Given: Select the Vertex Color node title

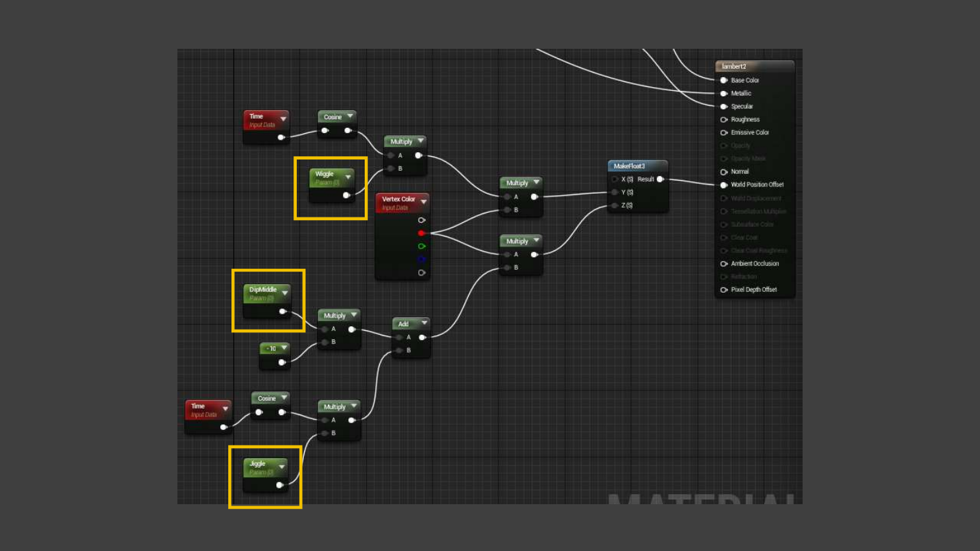Looking at the screenshot, I should [x=398, y=199].
